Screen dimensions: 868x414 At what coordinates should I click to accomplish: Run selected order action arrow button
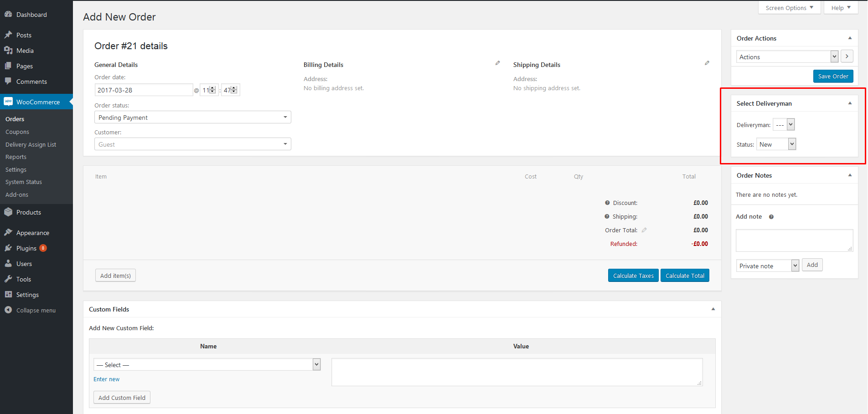847,56
